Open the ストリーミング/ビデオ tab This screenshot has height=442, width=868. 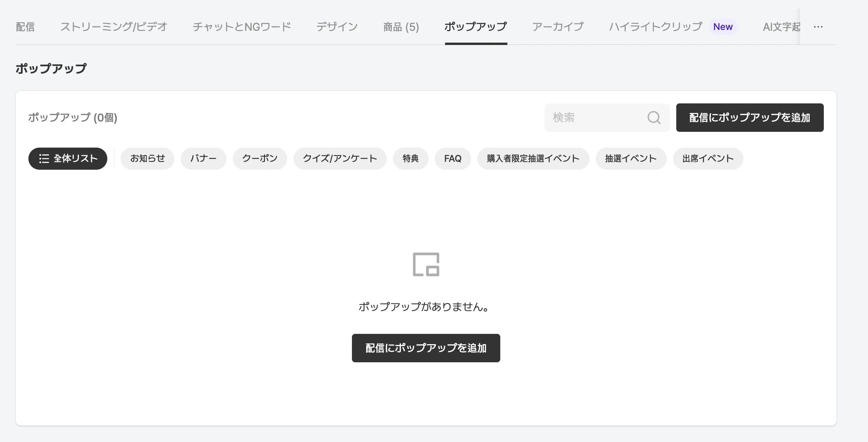(114, 27)
